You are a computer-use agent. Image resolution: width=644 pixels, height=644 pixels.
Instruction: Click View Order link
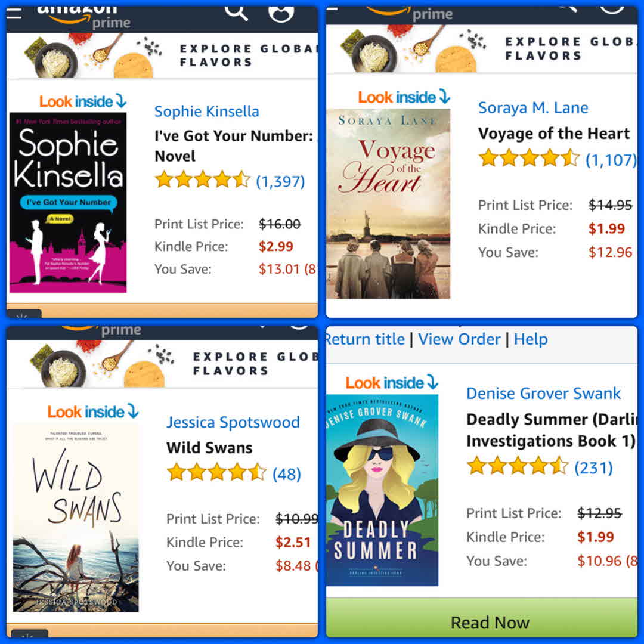coord(459,339)
